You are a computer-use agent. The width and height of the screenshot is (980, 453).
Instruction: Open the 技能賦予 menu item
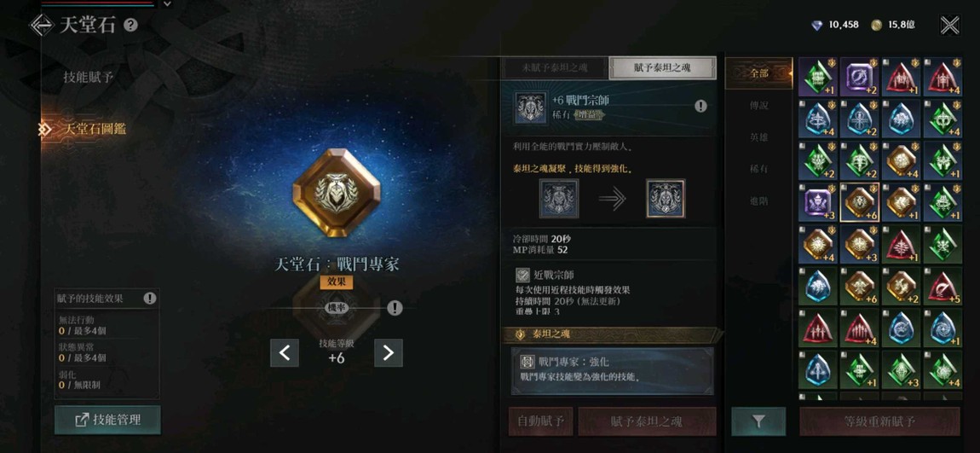pos(88,78)
